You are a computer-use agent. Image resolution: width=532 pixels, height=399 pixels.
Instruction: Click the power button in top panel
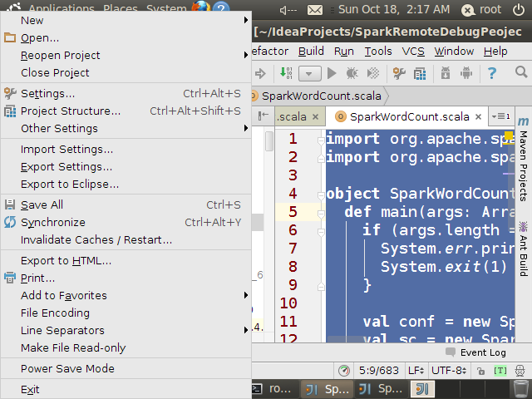tap(519, 10)
